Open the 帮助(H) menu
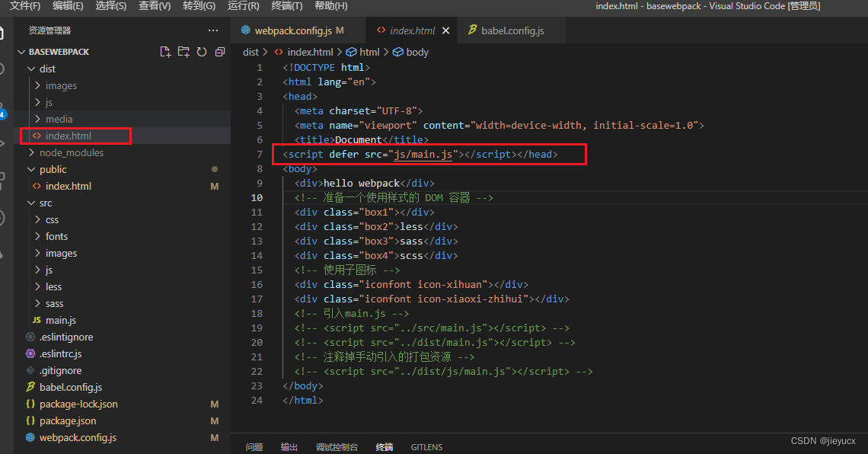The image size is (868, 454). pyautogui.click(x=331, y=5)
